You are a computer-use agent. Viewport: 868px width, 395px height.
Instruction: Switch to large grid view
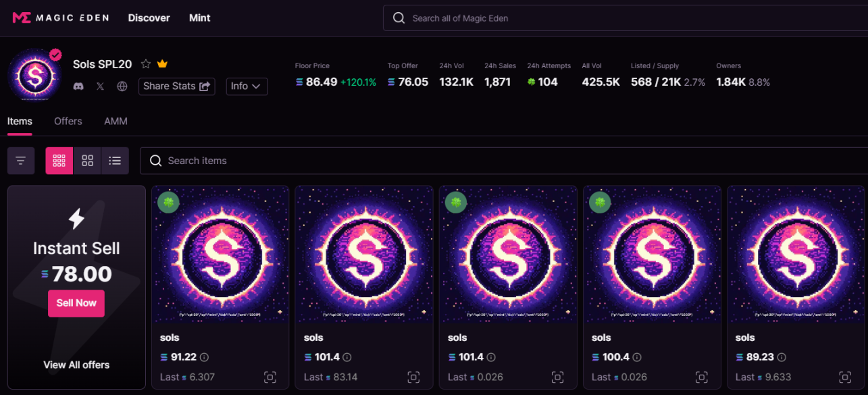87,161
